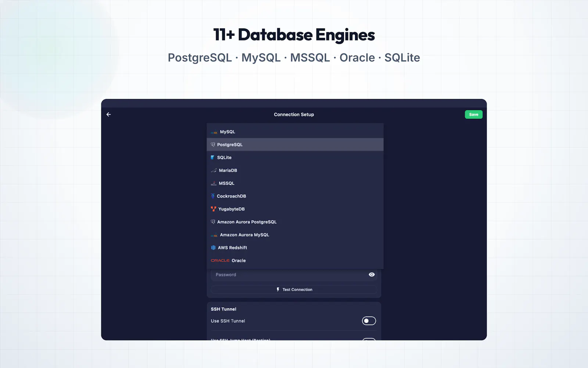Click the Test Connection button

point(294,290)
